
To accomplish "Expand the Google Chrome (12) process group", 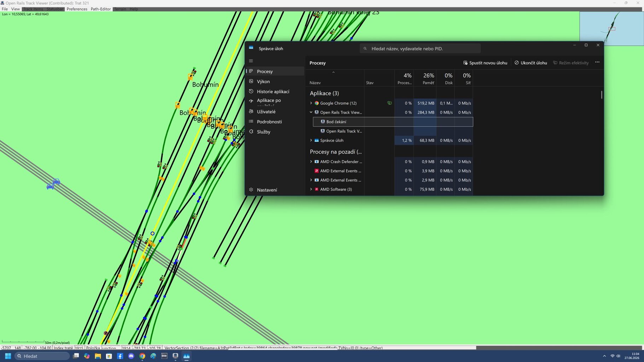I will [311, 103].
